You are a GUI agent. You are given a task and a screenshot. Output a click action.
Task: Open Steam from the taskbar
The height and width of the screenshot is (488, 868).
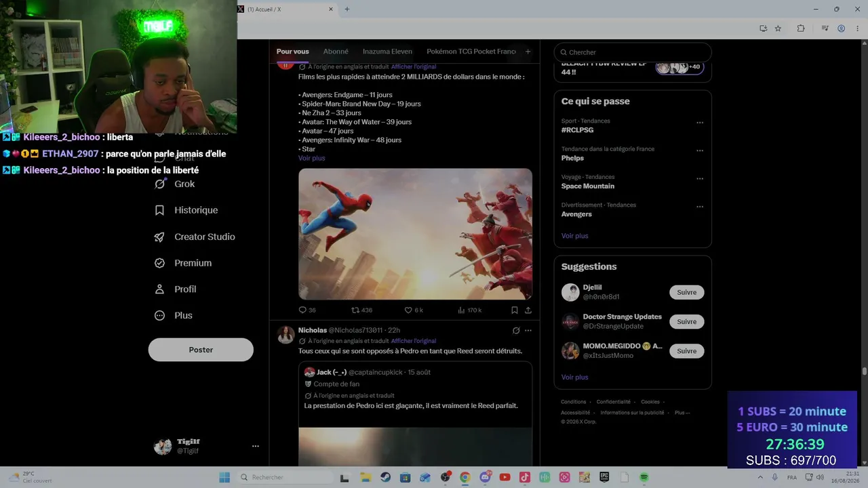coord(385,477)
